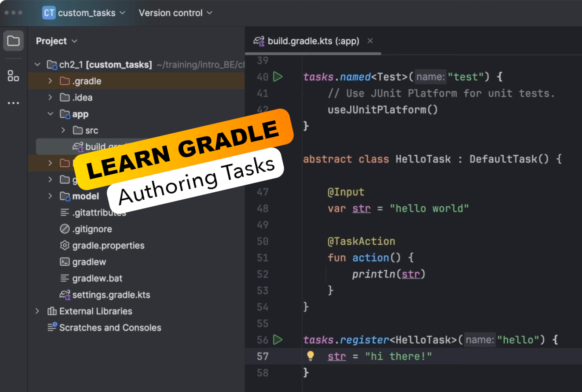582x392 pixels.
Task: Click the model module folder icon
Action: click(65, 196)
